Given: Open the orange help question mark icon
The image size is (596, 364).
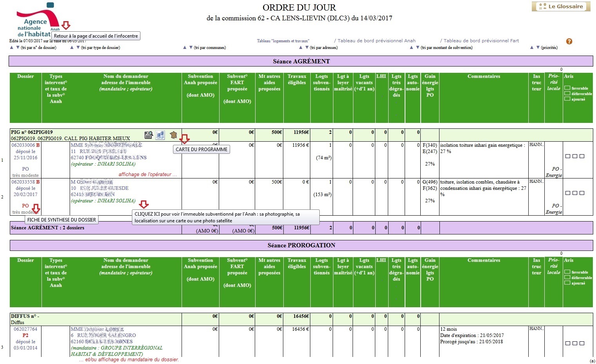Looking at the screenshot, I should 569,41.
